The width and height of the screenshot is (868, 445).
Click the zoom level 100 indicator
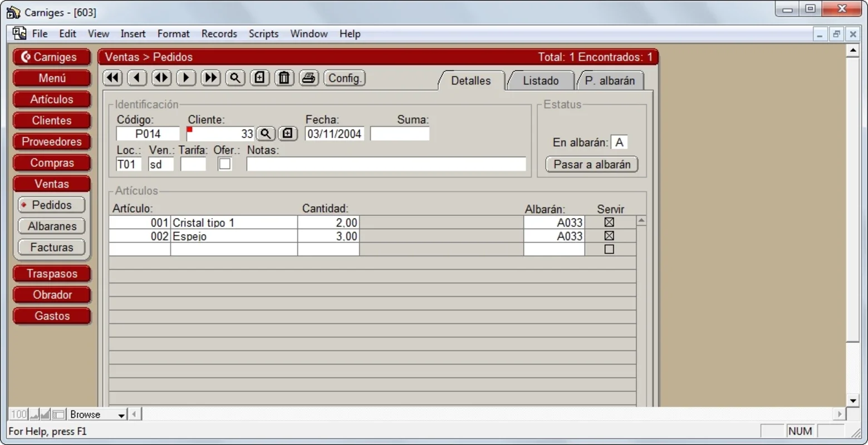18,414
